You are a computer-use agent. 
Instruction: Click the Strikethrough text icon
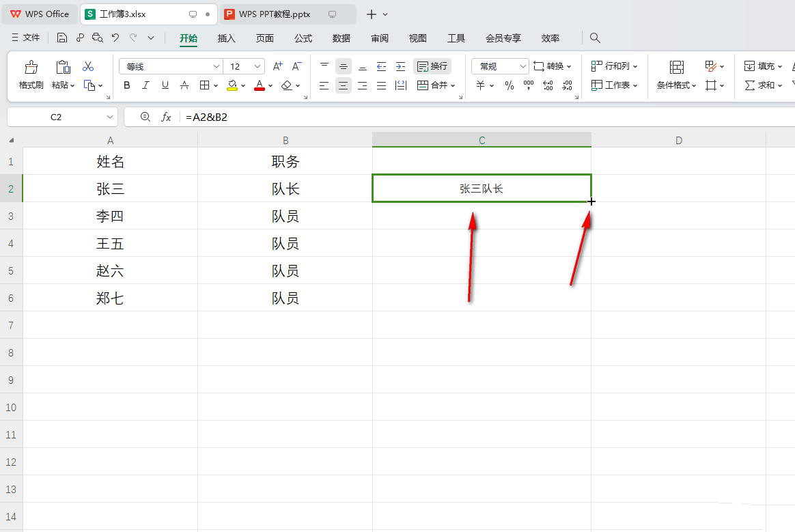(184, 85)
